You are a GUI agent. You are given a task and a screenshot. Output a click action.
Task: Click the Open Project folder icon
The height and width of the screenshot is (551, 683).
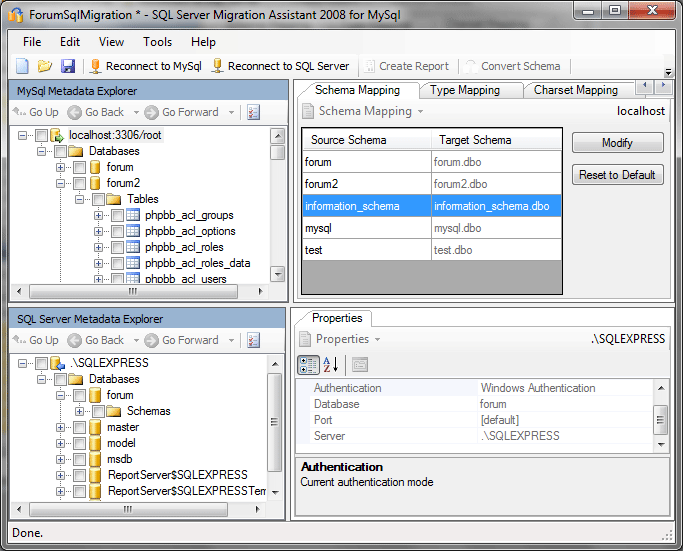[x=45, y=66]
